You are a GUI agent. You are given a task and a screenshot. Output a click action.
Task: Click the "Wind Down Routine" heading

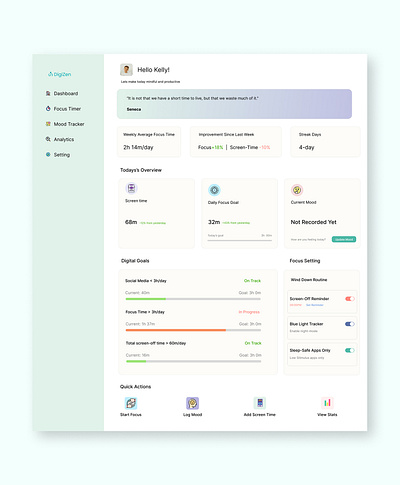309,280
